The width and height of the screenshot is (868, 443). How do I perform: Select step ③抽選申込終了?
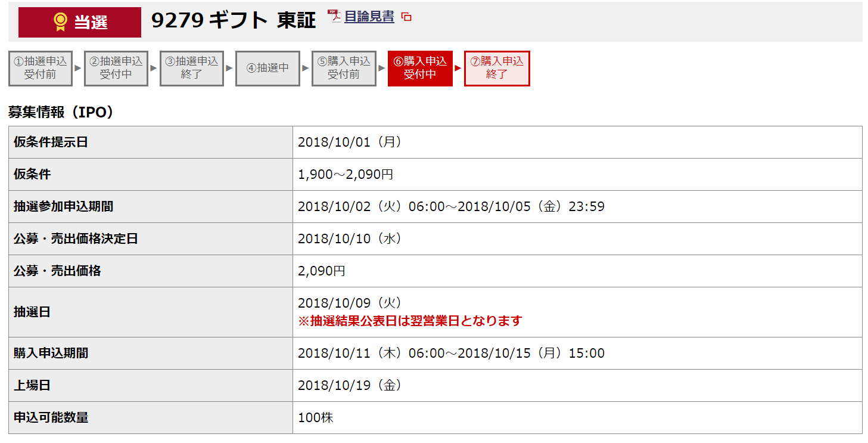coord(192,69)
